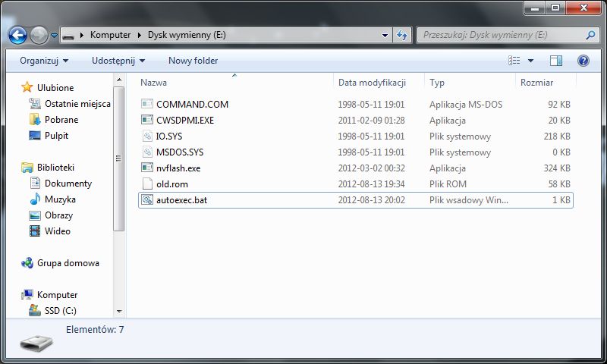The height and width of the screenshot is (364, 607).
Task: Select the autoexec.bat file icon
Action: click(147, 199)
